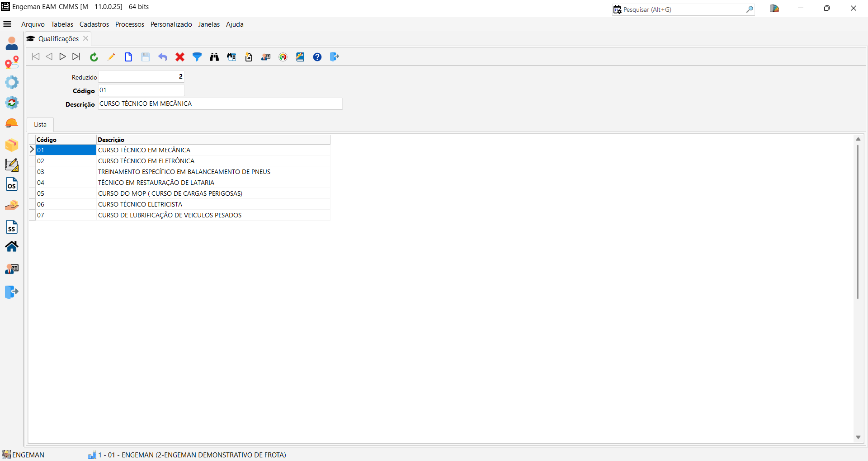The height and width of the screenshot is (461, 868).
Task: Click the green refresh icon in toolbar
Action: [94, 57]
